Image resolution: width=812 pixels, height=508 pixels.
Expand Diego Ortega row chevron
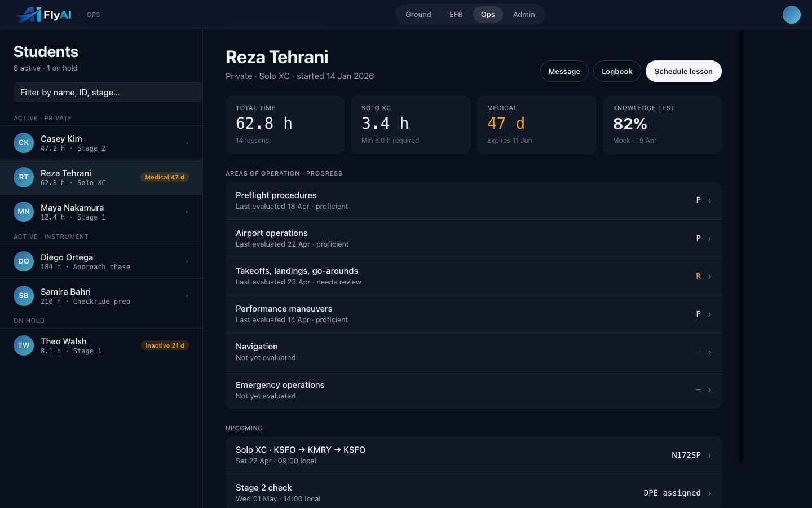187,261
